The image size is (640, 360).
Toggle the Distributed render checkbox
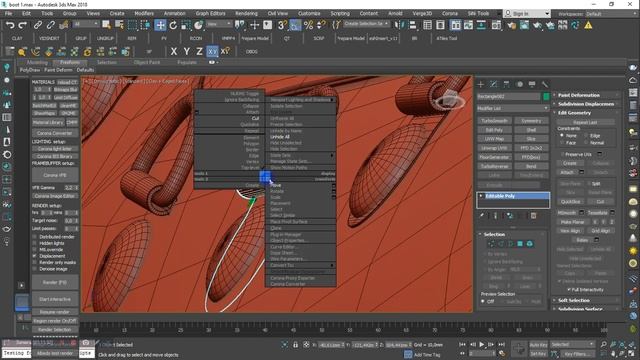35,237
